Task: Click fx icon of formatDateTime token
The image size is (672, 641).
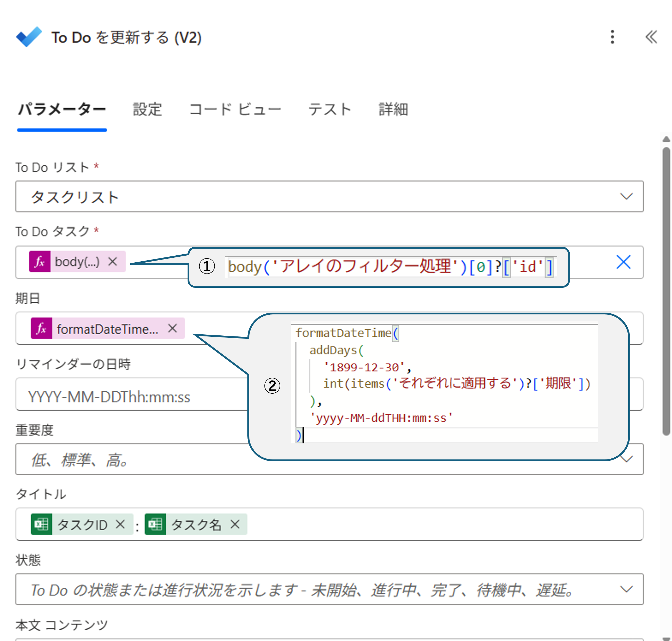Action: (41, 328)
